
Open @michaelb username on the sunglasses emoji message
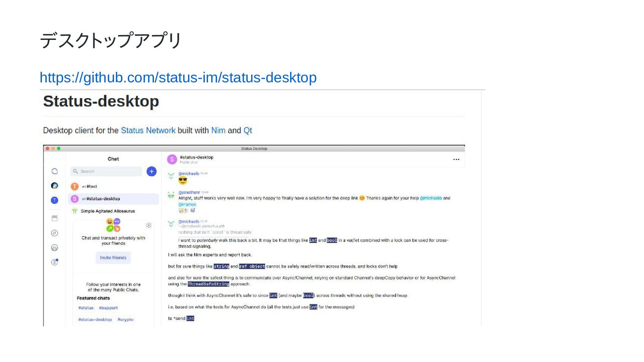coord(189,174)
